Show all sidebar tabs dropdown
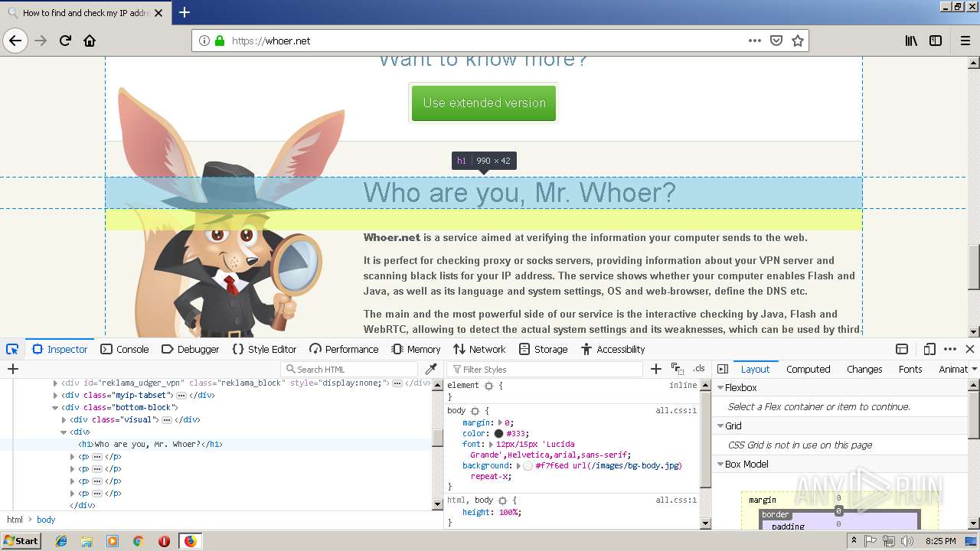This screenshot has width=980, height=551. [974, 369]
